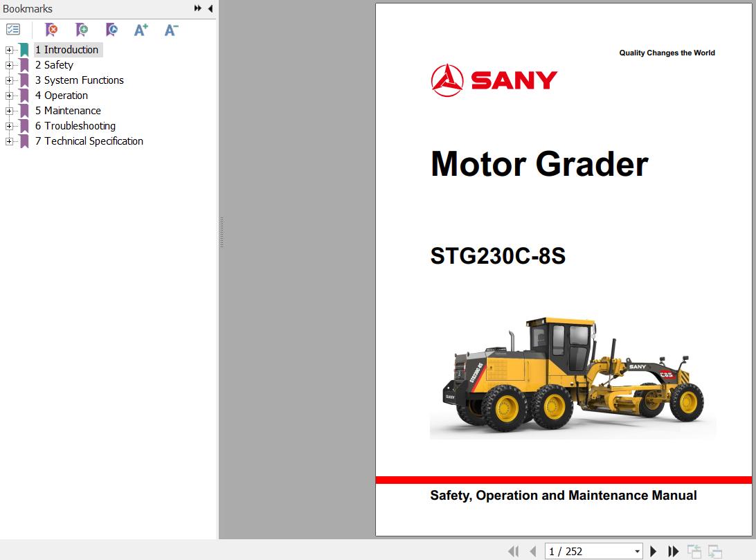Viewport: 756px width, 560px height.
Task: Go to the 6 Troubleshooting bookmark
Action: (x=75, y=126)
